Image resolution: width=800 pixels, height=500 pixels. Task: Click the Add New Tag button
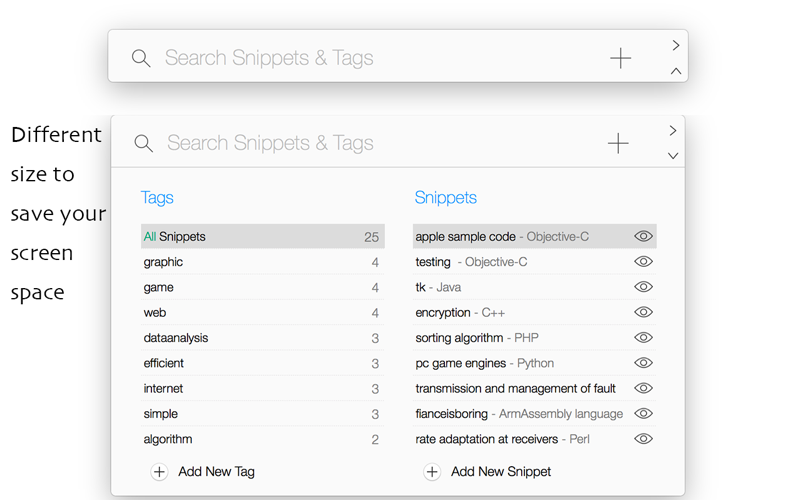pyautogui.click(x=215, y=472)
